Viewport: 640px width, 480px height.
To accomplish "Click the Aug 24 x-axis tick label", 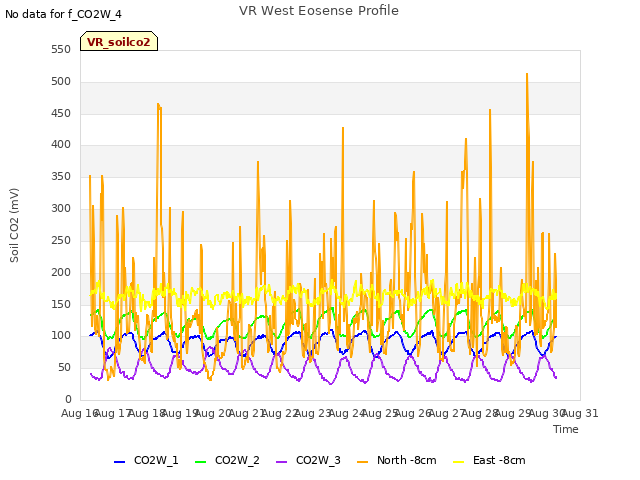I will (x=347, y=413).
